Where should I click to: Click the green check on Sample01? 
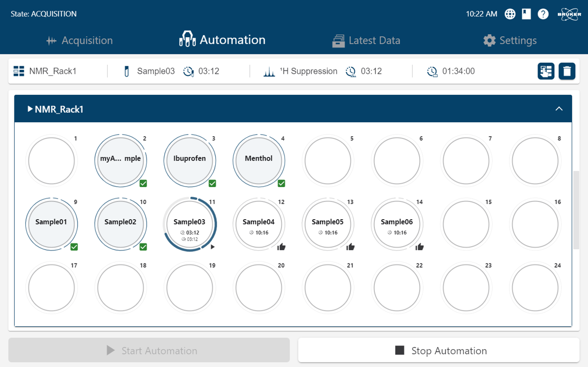[x=74, y=247]
